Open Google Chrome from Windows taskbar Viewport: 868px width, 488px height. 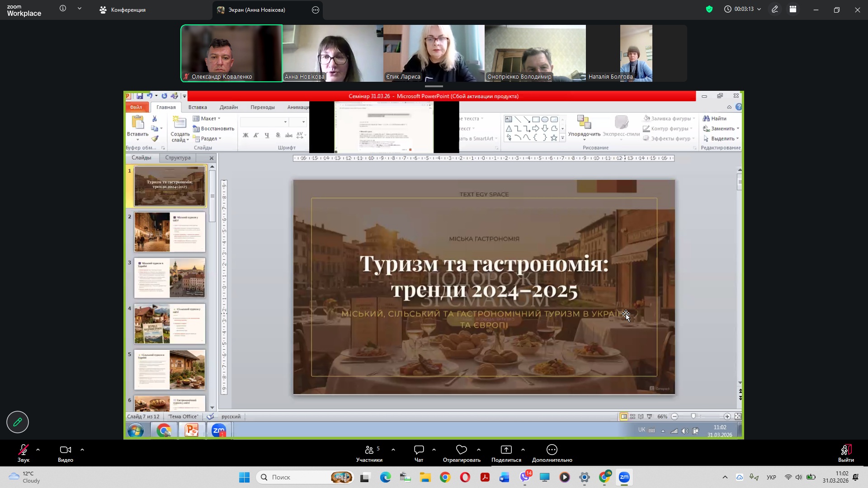(445, 477)
